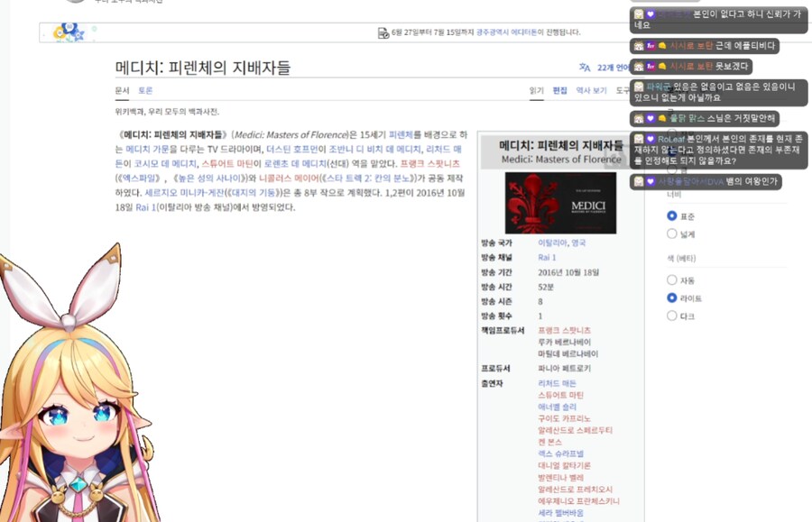Click the 파워군 chat message
This screenshot has height=522, width=812.
click(719, 93)
